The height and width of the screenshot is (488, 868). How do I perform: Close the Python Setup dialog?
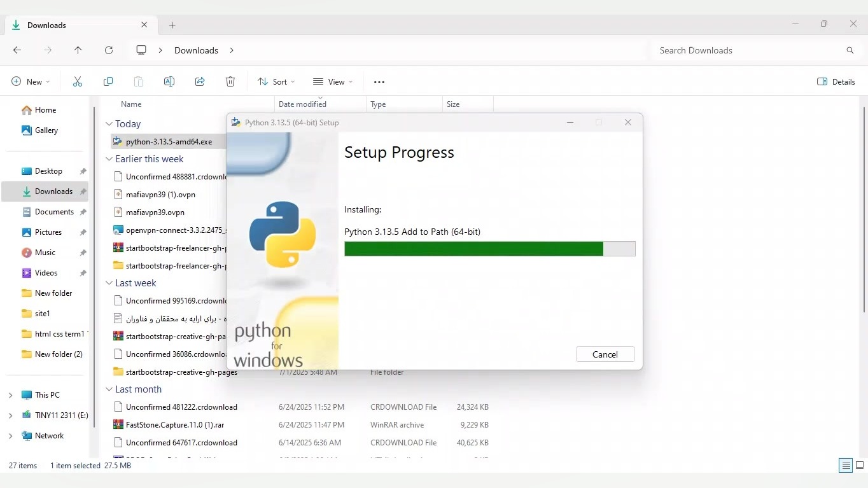point(628,122)
